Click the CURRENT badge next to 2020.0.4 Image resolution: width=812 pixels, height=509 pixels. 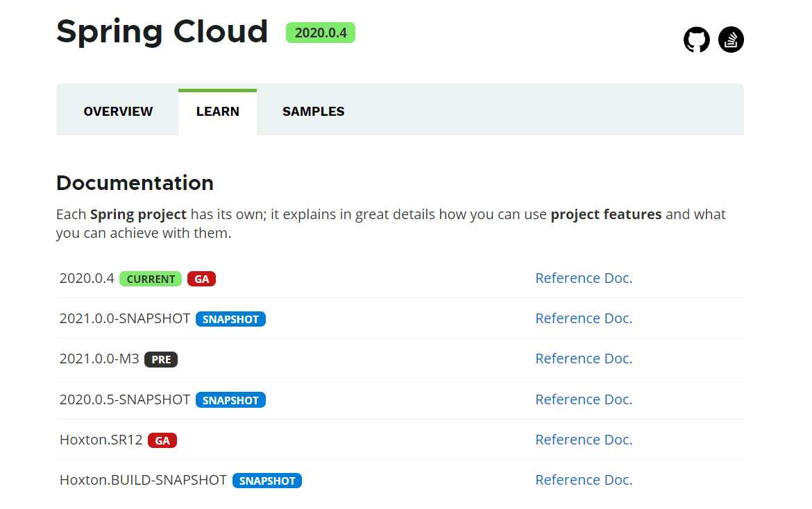click(x=151, y=279)
